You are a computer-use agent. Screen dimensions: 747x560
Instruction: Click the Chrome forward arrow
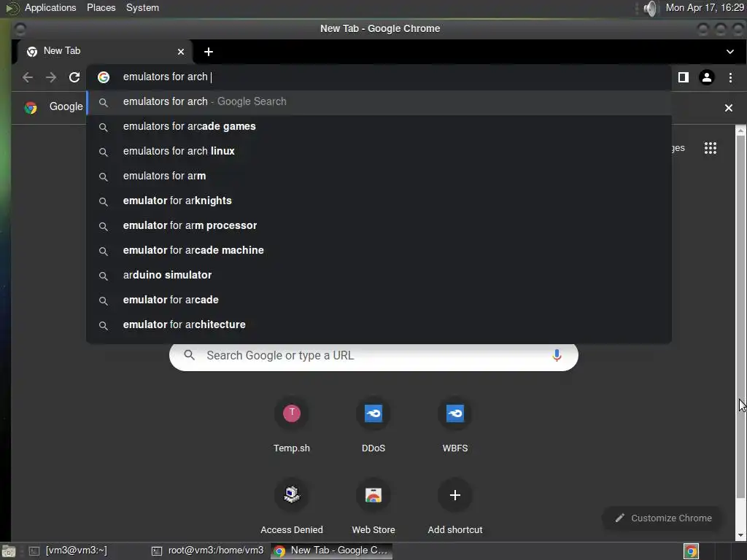pos(51,77)
